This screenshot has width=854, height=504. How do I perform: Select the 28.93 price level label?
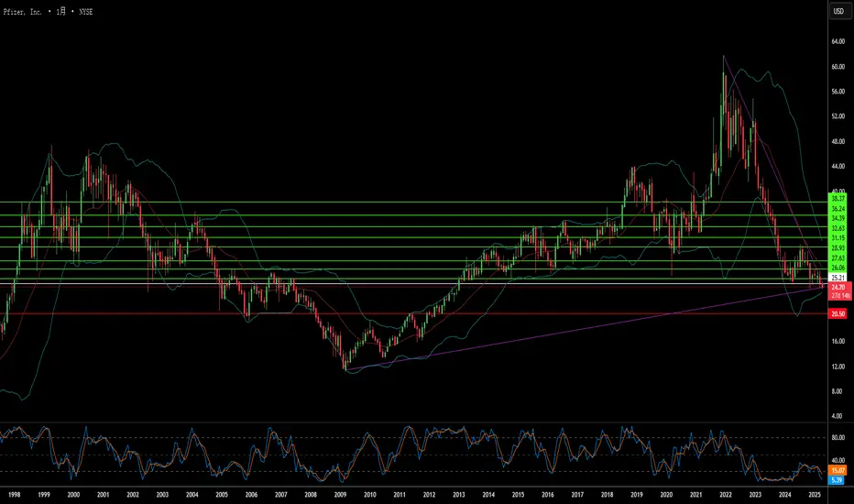[837, 248]
